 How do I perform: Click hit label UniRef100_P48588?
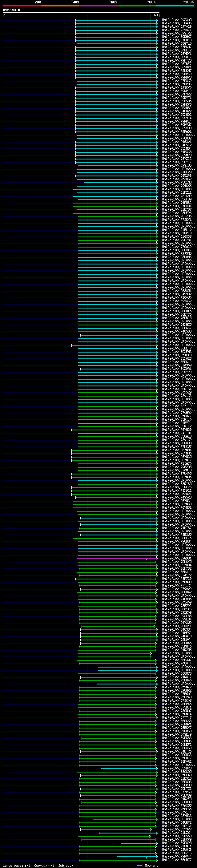click(x=177, y=331)
